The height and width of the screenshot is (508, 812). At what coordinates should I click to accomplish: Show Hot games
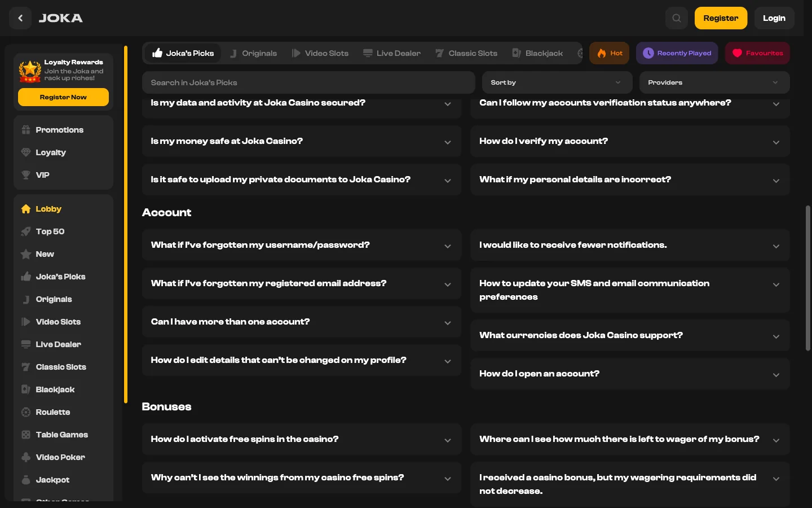tap(610, 53)
